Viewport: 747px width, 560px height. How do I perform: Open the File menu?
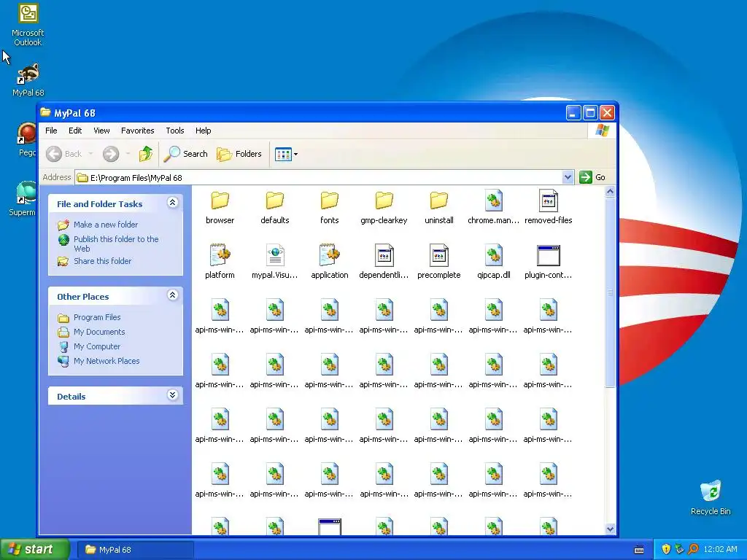point(51,131)
